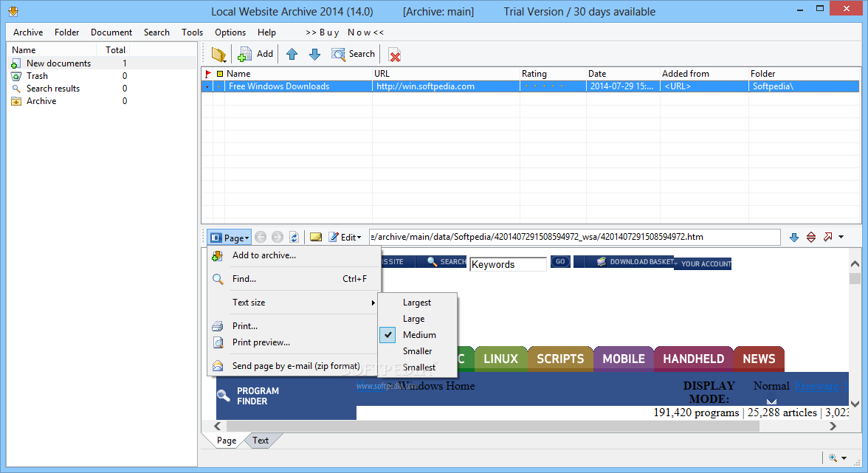The height and width of the screenshot is (473, 868).
Task: Set text size to Smaller
Action: click(418, 351)
